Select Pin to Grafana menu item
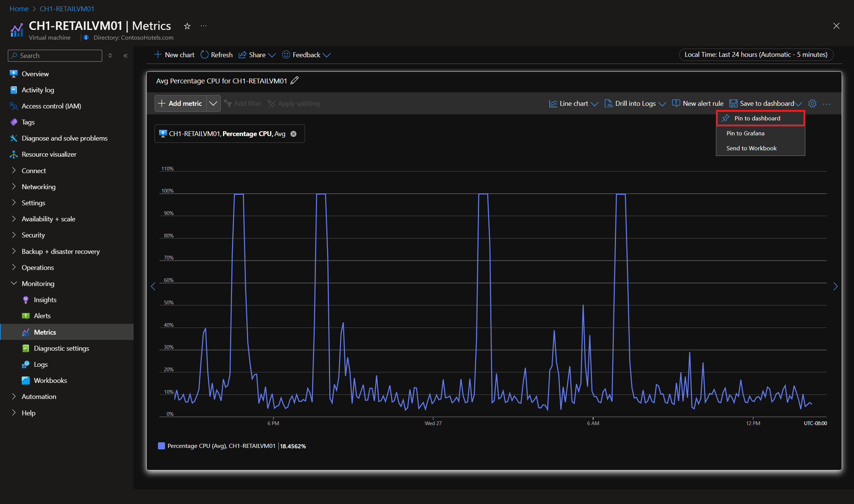Viewport: 854px width, 504px height. point(745,133)
